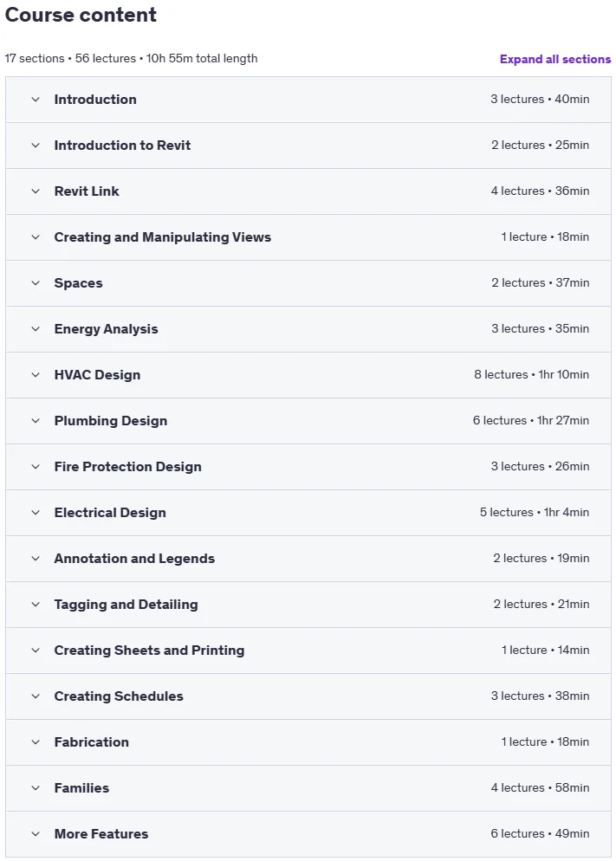The height and width of the screenshot is (861, 616).
Task: Expand Creating and Manipulating Views chevron
Action: (x=36, y=237)
